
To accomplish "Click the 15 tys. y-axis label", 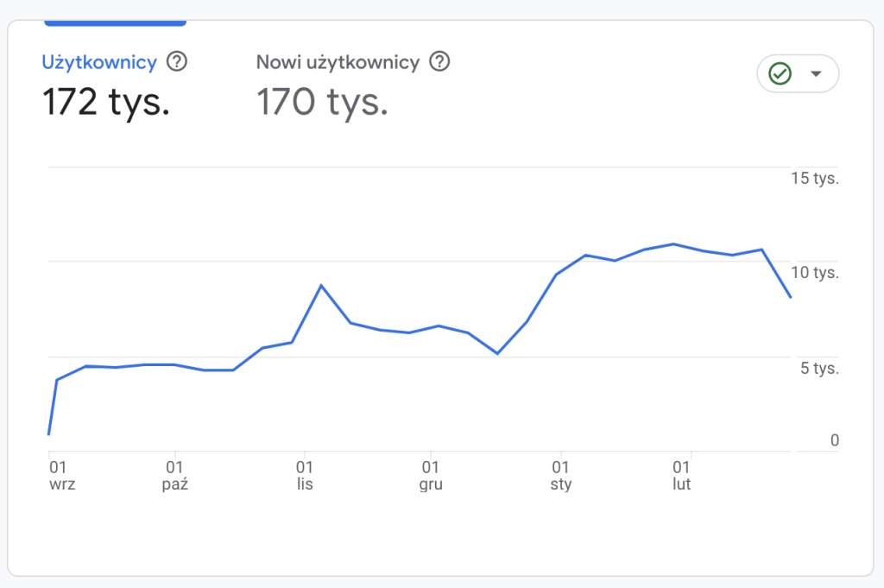I will point(815,179).
